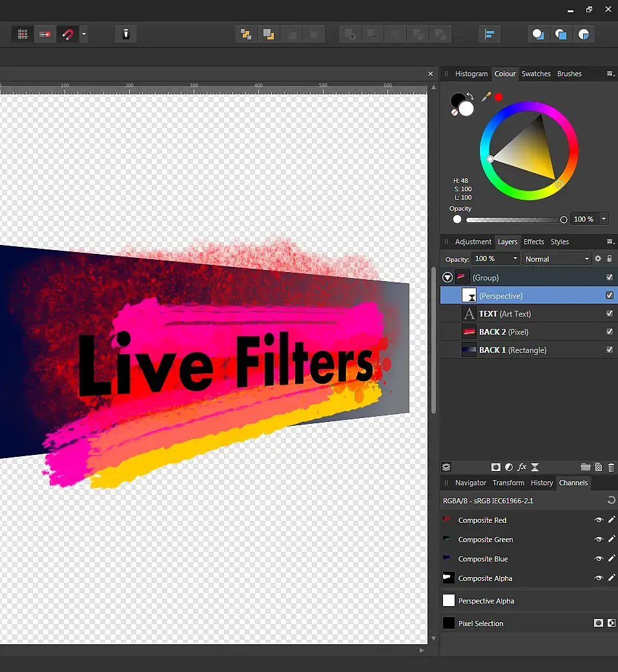618x672 pixels.
Task: Switch to the Transform tab
Action: pyautogui.click(x=508, y=483)
